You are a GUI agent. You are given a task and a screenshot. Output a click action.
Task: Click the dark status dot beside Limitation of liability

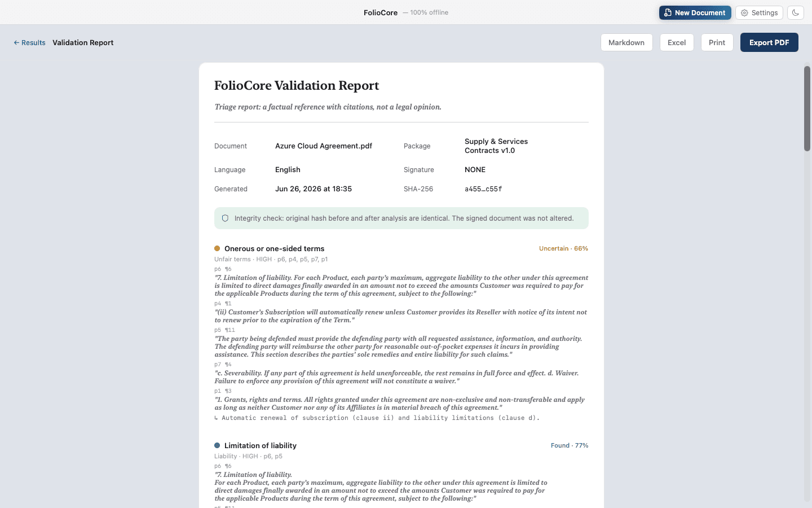217,445
